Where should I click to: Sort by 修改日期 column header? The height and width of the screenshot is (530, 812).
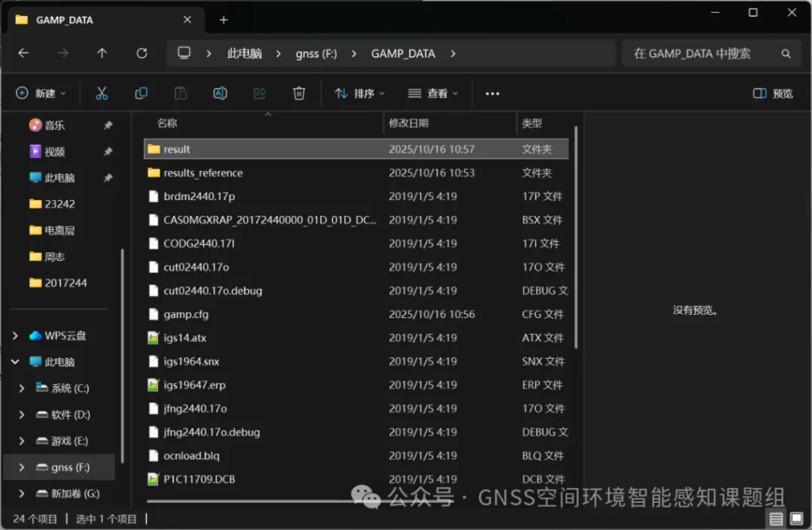pos(408,123)
